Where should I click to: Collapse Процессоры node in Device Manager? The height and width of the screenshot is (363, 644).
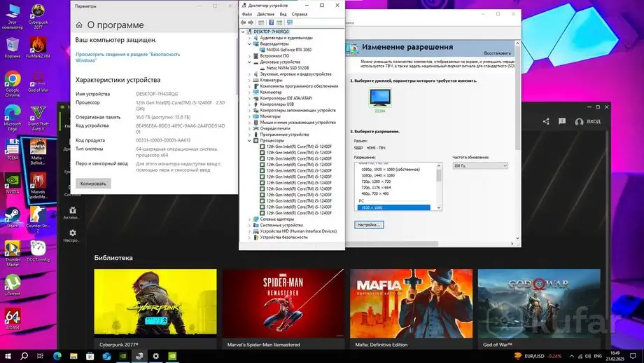click(249, 141)
